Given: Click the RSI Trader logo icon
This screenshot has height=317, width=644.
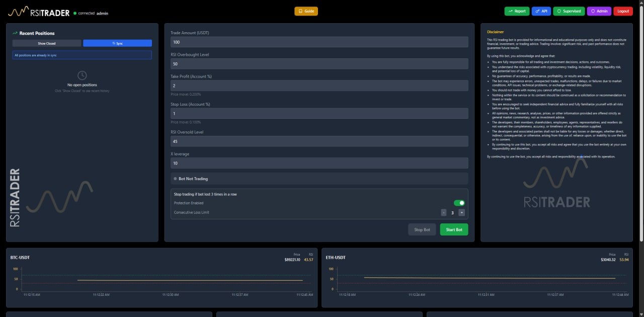Looking at the screenshot, I should [19, 11].
